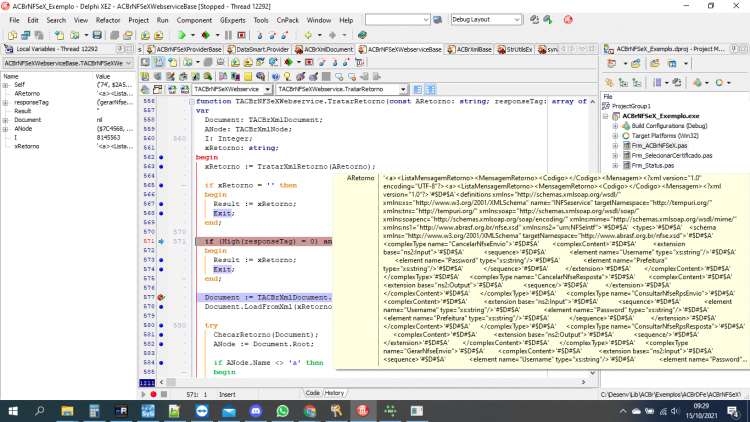
Task: Click the red CnPack circle icon
Action: pyautogui.click(x=568, y=20)
